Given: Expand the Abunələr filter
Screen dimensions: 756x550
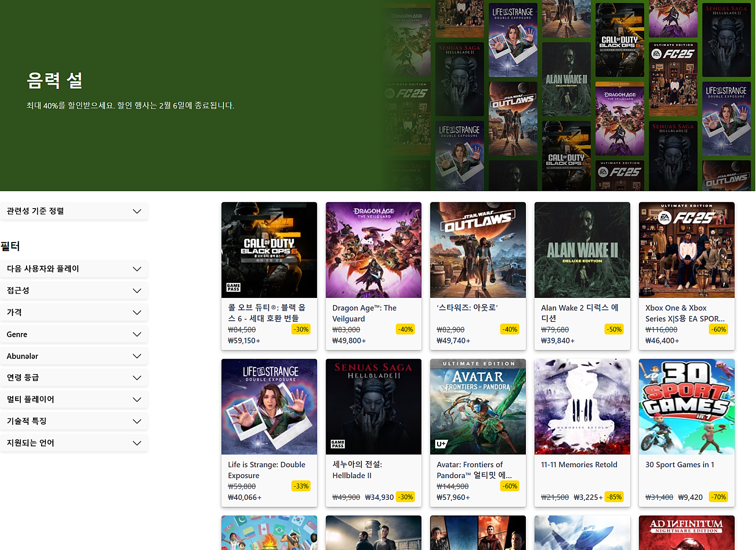Looking at the screenshot, I should click(74, 356).
